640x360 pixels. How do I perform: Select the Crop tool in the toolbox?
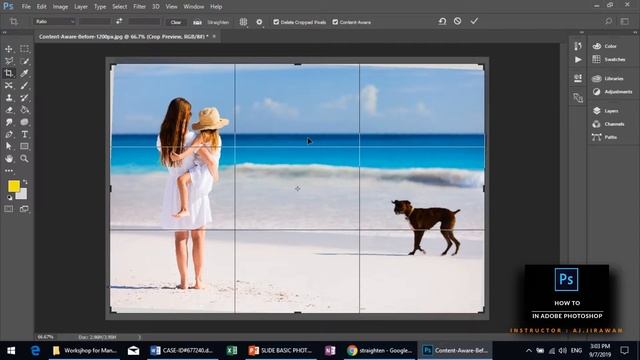tap(9, 73)
